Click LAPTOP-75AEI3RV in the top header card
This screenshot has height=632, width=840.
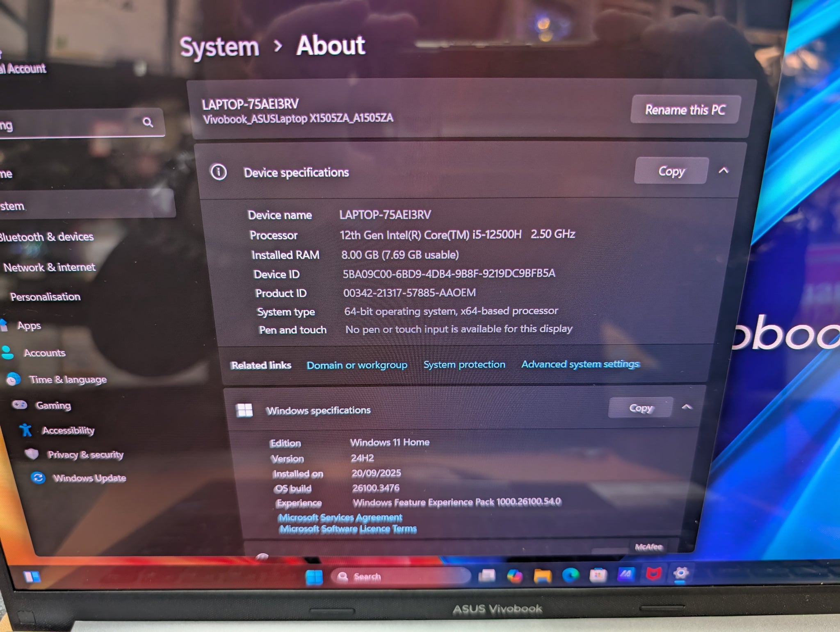(250, 104)
